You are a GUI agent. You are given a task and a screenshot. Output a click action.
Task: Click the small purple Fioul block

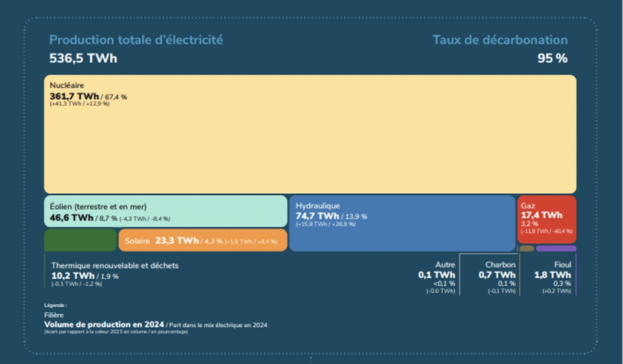point(555,249)
